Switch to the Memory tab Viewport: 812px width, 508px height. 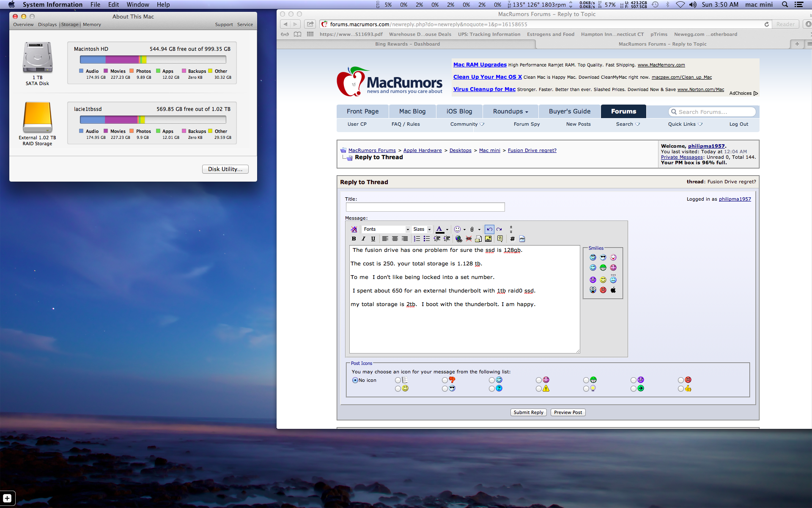(92, 25)
